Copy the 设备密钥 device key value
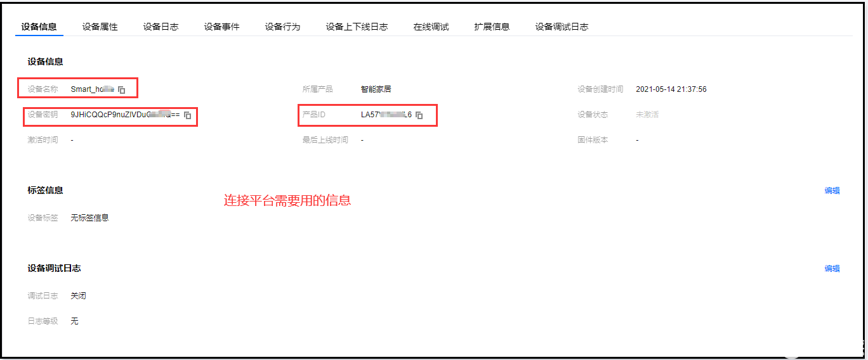The width and height of the screenshot is (868, 360). pyautogui.click(x=188, y=115)
